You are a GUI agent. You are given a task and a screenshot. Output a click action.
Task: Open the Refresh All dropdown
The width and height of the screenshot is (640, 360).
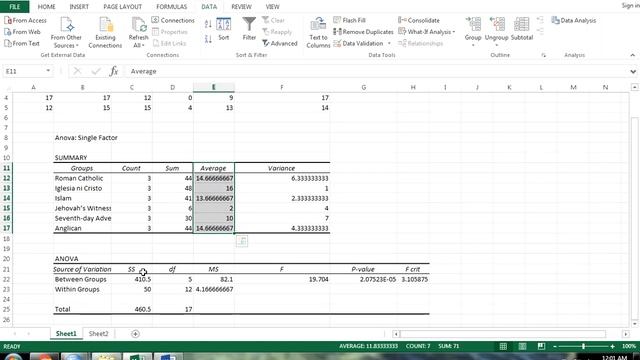point(138,33)
